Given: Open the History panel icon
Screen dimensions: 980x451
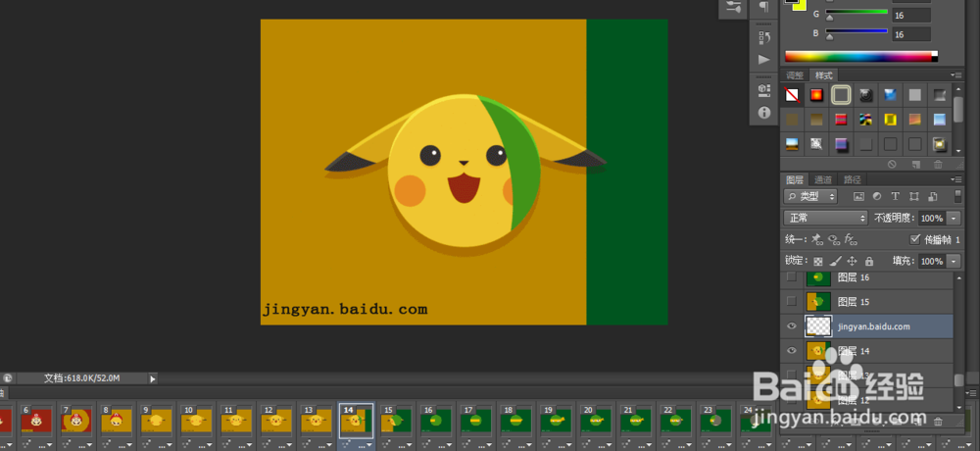Looking at the screenshot, I should 763,37.
